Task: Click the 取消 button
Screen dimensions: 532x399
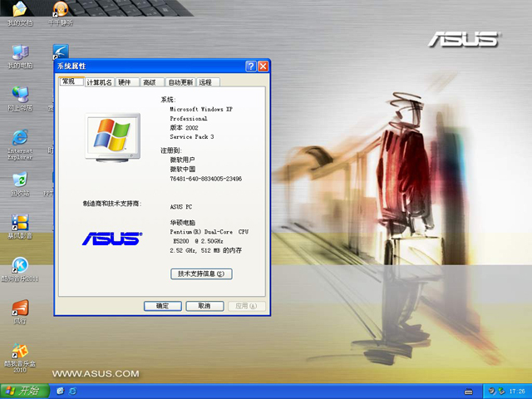Action: point(204,306)
